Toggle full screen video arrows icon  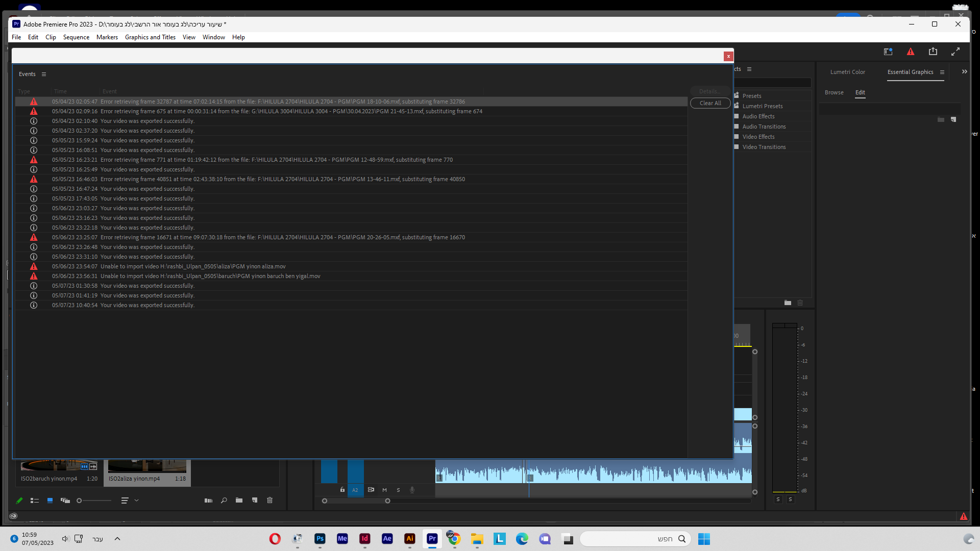click(955, 52)
